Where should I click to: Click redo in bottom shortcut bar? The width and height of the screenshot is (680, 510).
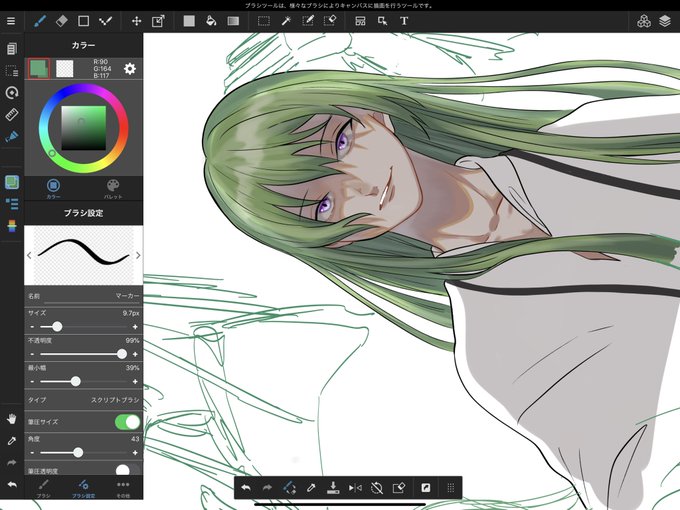267,488
